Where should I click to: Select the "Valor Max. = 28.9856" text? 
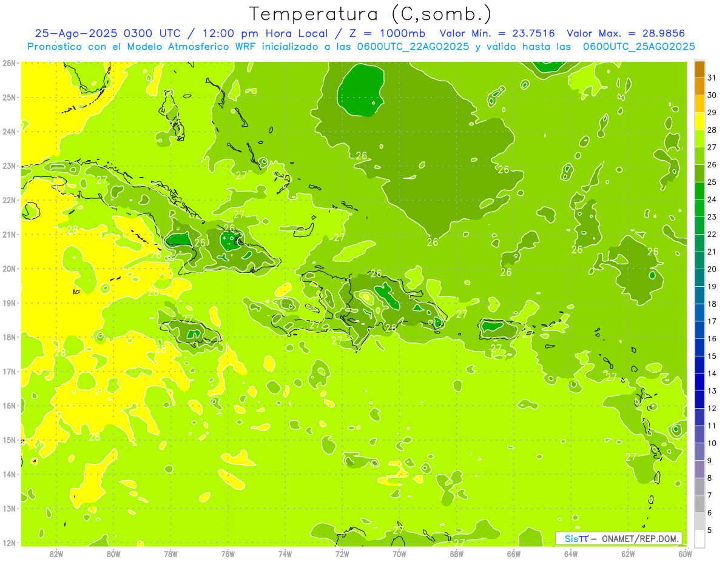pos(626,34)
